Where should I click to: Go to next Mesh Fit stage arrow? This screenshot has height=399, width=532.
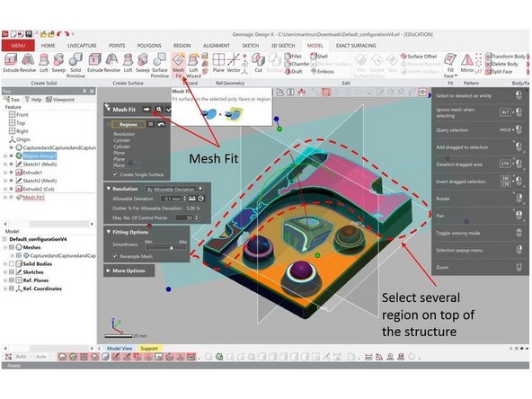(x=146, y=110)
